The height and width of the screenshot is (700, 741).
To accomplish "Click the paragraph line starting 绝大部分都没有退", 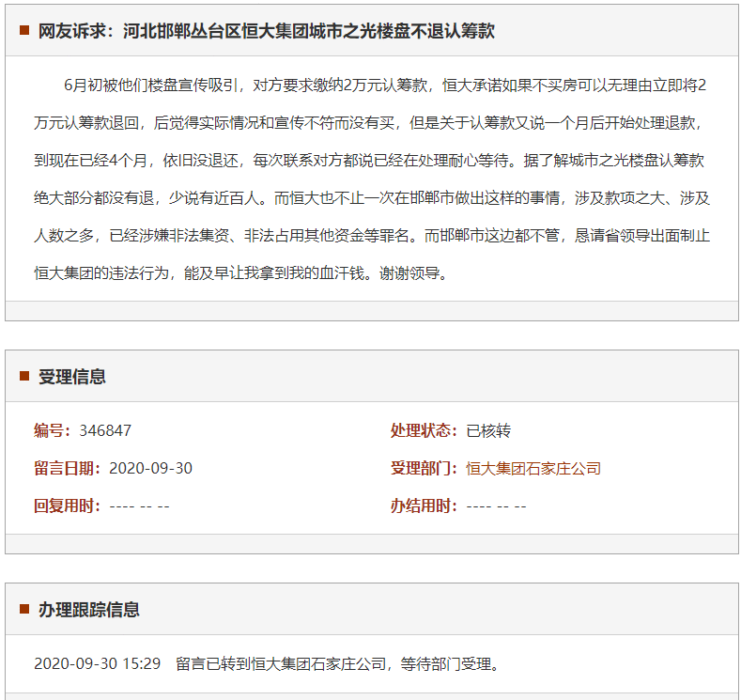I will click(372, 197).
